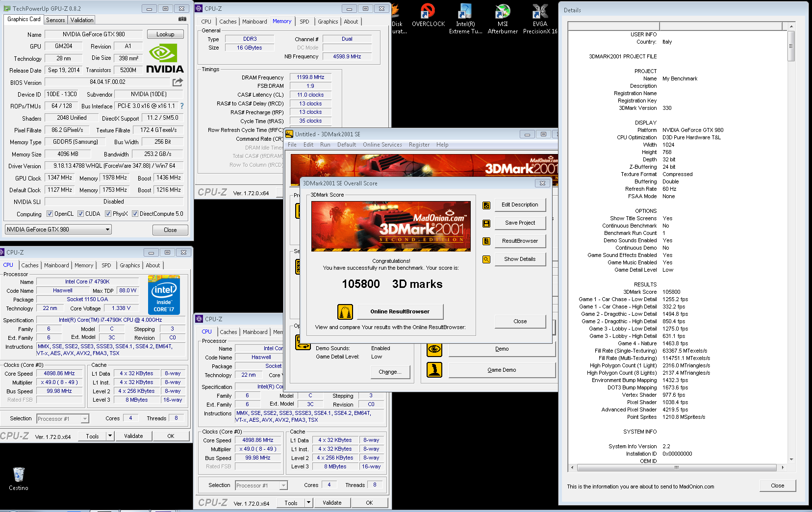Switch to the Sensors tab in GPU-Z
This screenshot has height=512, width=812.
[55, 20]
